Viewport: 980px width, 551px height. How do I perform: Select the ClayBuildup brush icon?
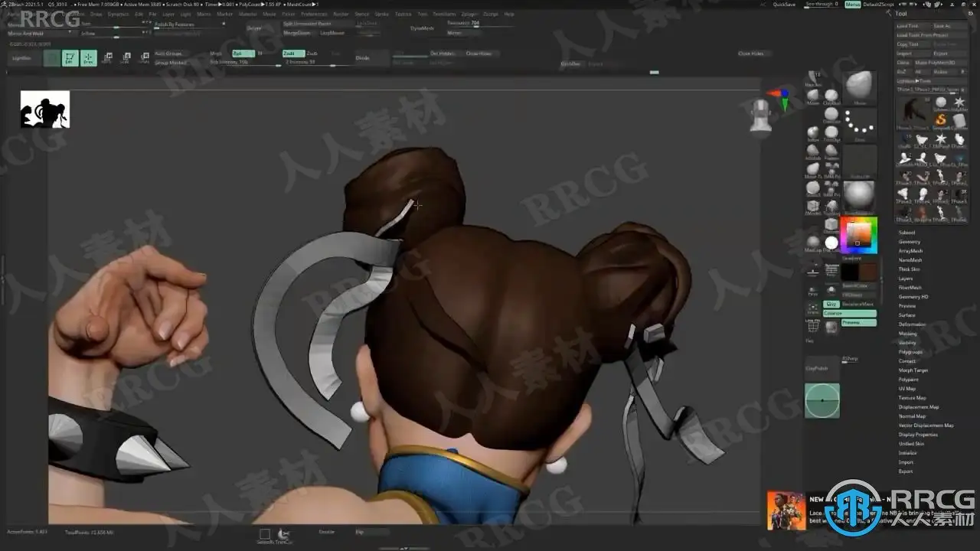tap(831, 96)
